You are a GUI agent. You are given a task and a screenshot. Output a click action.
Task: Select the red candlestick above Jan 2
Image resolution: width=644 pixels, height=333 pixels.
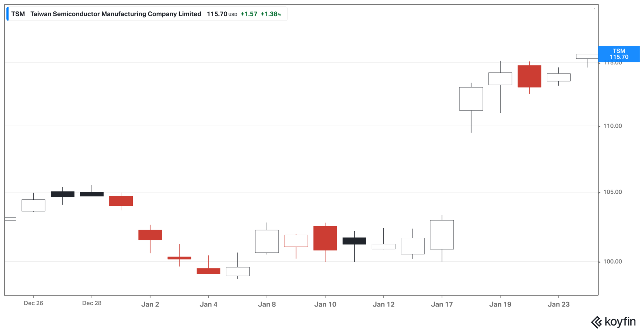pos(150,235)
